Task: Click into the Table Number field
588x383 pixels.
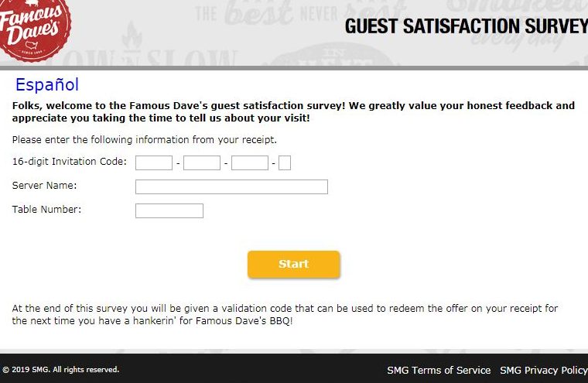Action: click(x=169, y=210)
